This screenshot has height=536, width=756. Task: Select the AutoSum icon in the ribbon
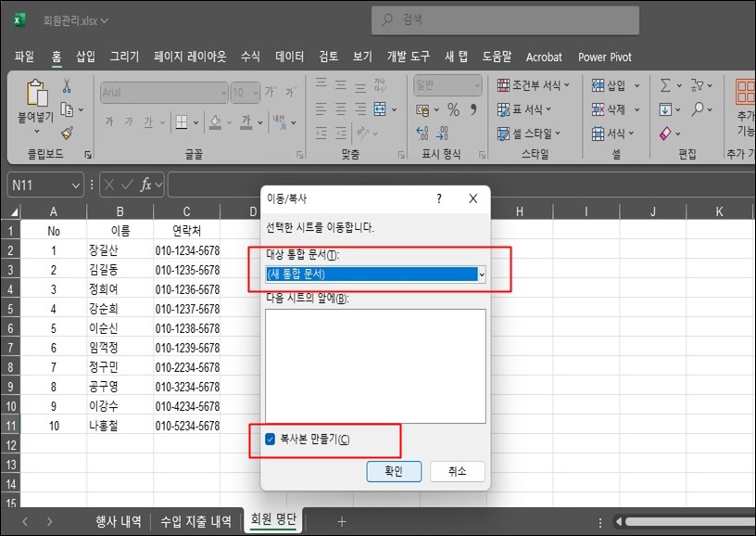click(666, 87)
